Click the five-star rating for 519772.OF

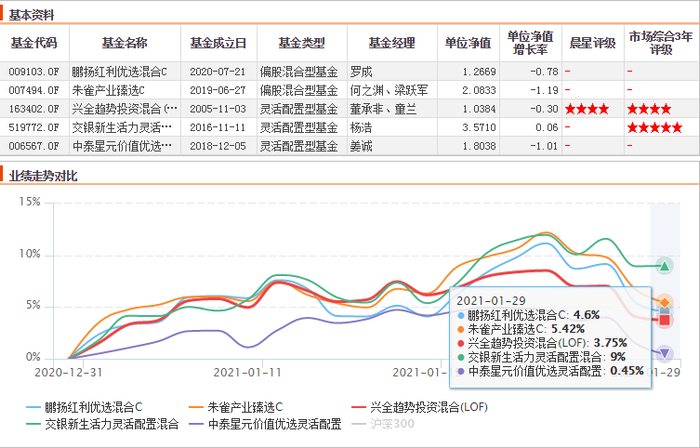[654, 128]
